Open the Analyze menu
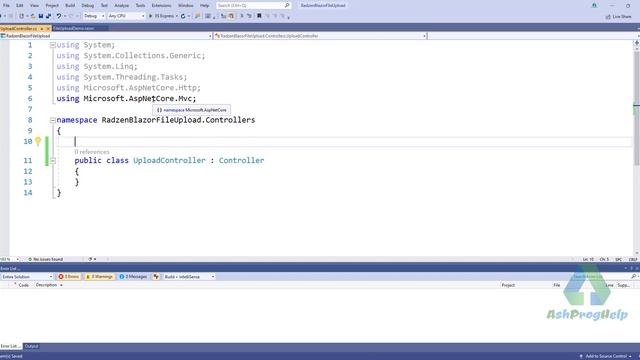Image resolution: width=640 pixels, height=360 pixels. 121,5
